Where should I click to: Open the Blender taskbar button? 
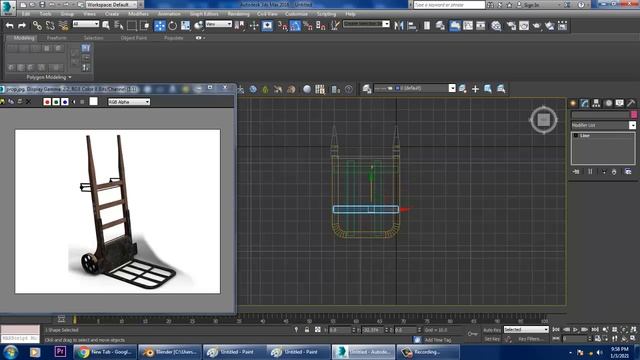[x=171, y=352]
